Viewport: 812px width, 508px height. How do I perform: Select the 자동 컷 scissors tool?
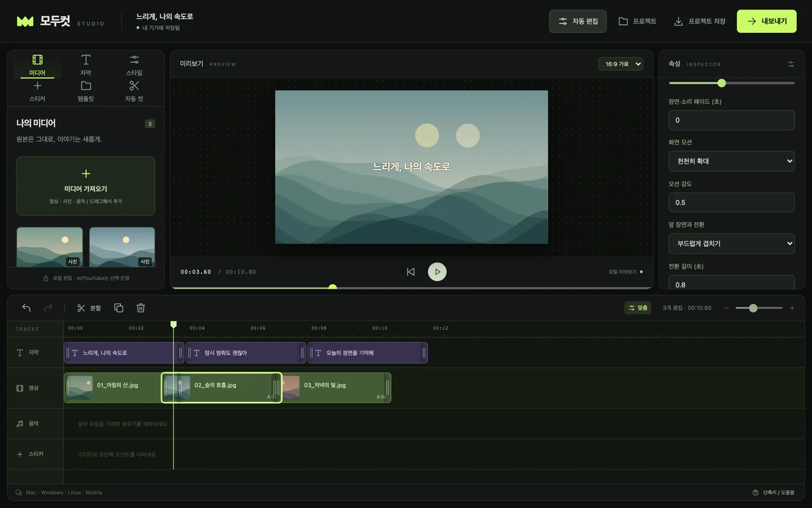[x=134, y=91]
